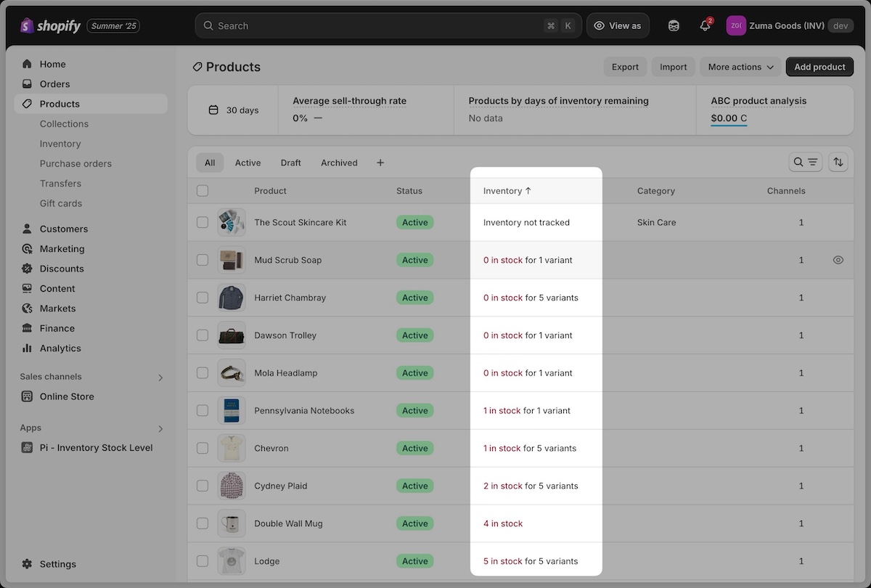Open Products by days of inventory remaining

pyautogui.click(x=558, y=101)
